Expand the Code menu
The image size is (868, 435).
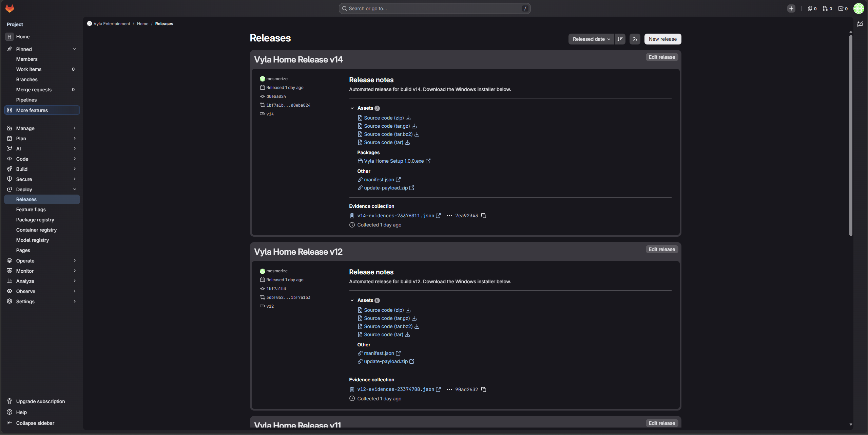point(42,159)
